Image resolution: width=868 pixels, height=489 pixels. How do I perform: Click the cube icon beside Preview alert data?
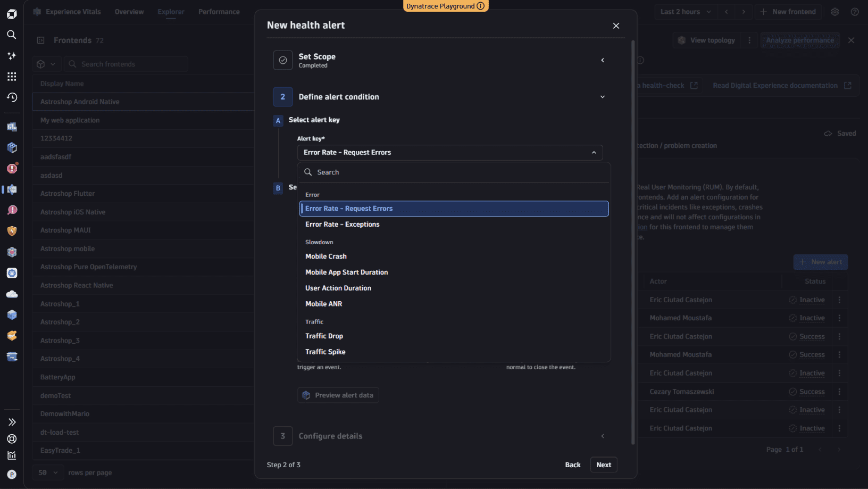point(306,395)
